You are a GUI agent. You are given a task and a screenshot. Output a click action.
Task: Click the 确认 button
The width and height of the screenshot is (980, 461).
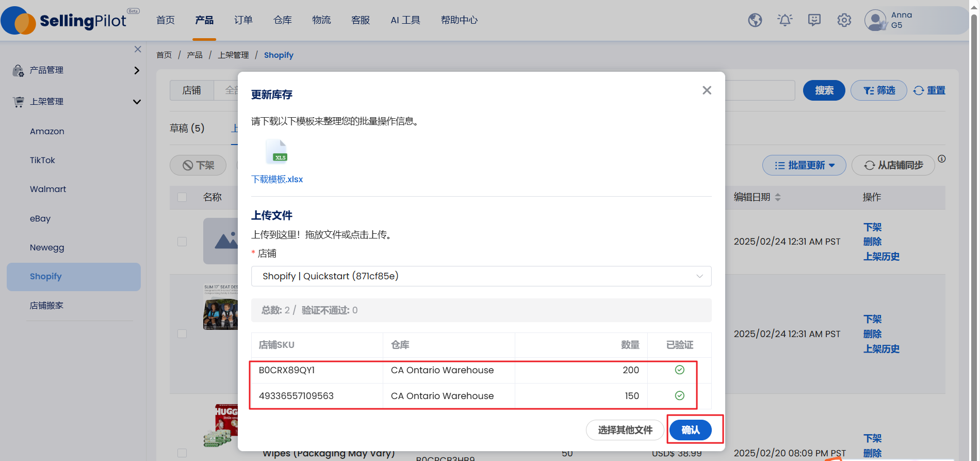click(691, 430)
